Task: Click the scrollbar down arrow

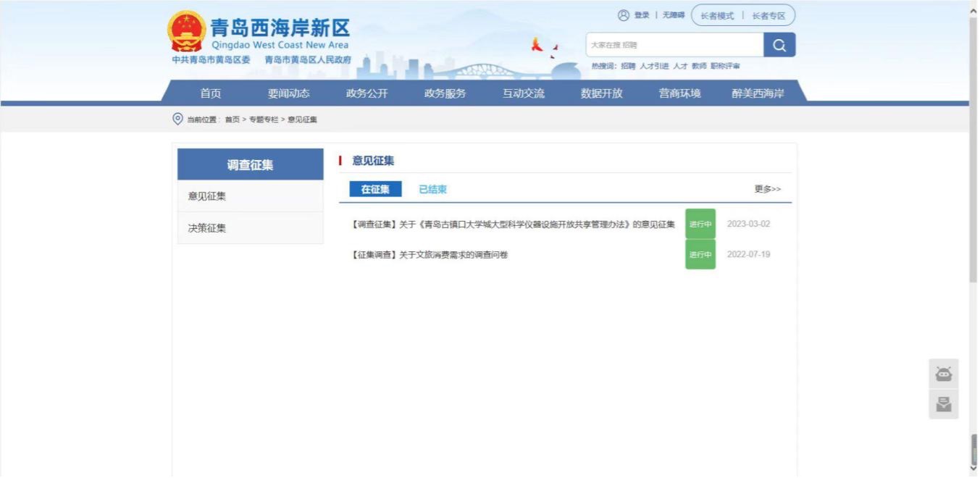Action: [973, 469]
